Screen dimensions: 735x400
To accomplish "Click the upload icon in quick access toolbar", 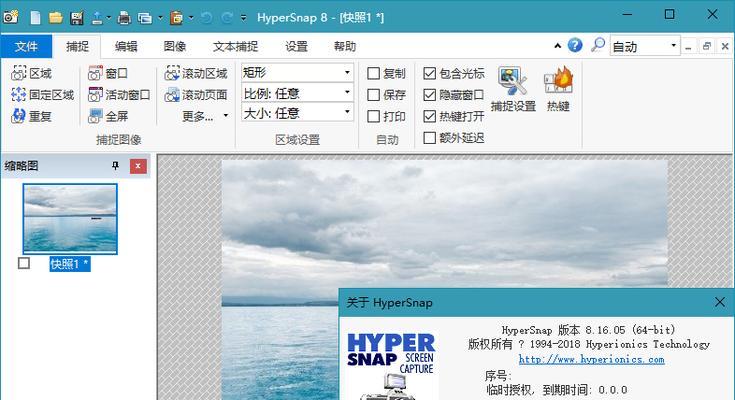I will click(97, 18).
